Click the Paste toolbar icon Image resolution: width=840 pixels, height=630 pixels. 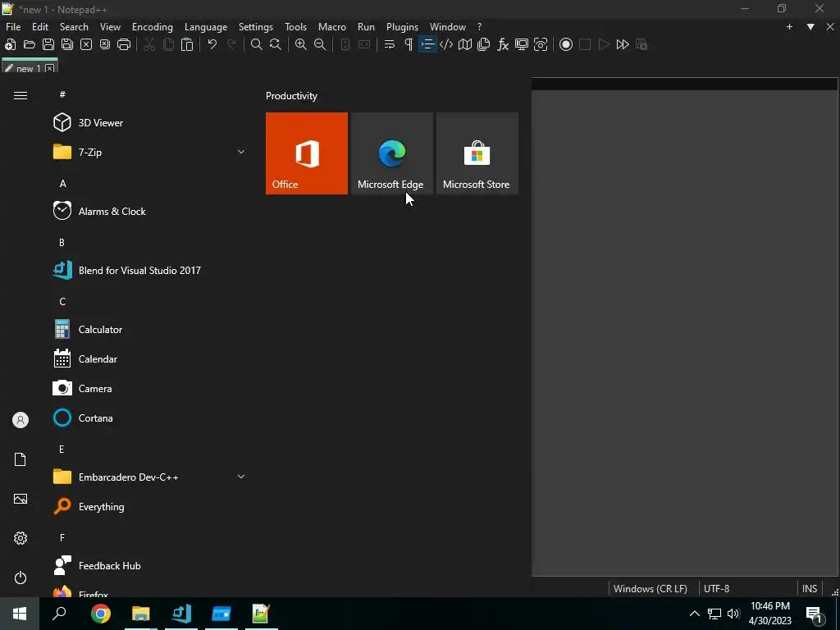(187, 44)
